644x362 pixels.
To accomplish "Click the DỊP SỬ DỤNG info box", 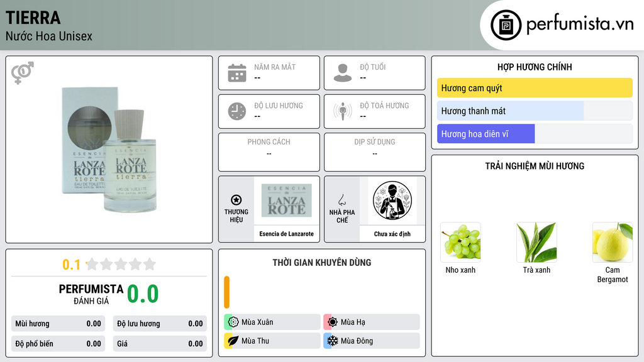I will pyautogui.click(x=375, y=152).
